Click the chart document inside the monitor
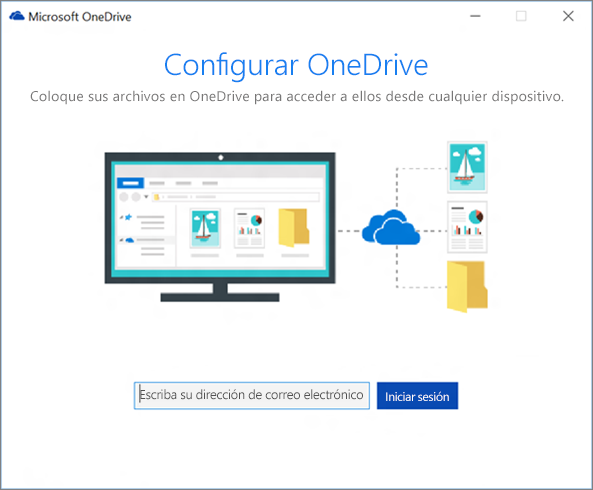 (x=249, y=228)
